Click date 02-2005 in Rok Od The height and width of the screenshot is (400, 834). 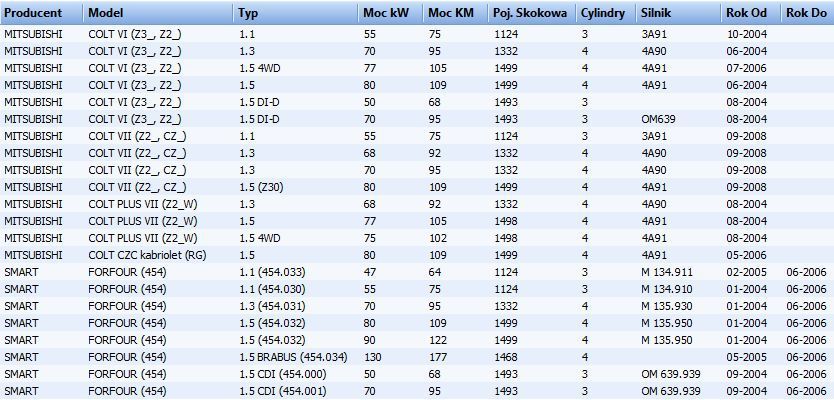(746, 272)
